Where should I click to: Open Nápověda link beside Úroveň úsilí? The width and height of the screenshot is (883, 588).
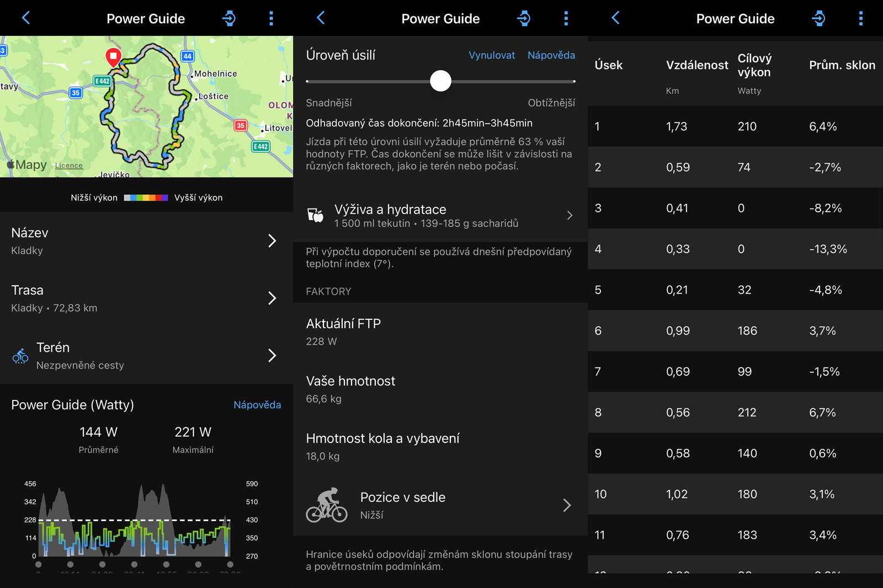[x=551, y=55]
